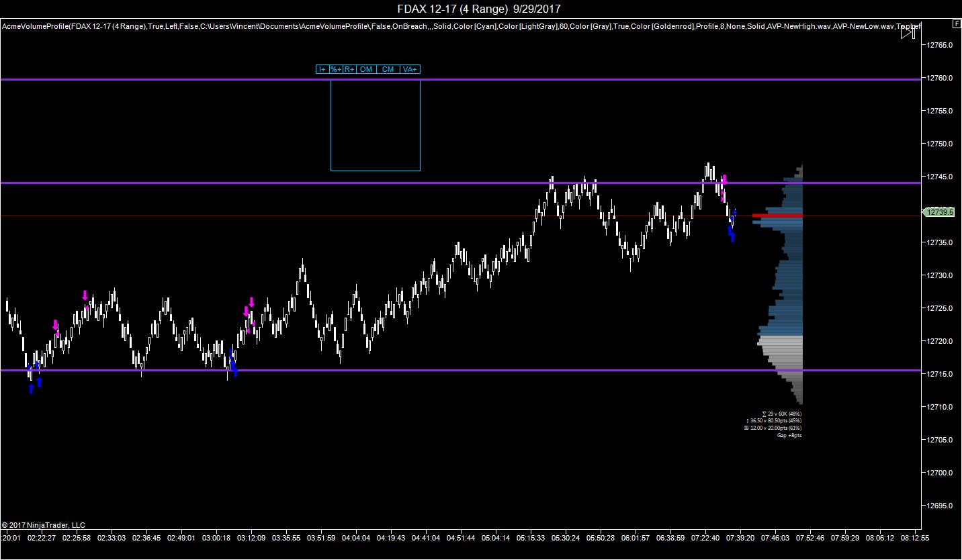The width and height of the screenshot is (962, 560).
Task: Open the blue measurement box on the chart
Action: pos(375,126)
